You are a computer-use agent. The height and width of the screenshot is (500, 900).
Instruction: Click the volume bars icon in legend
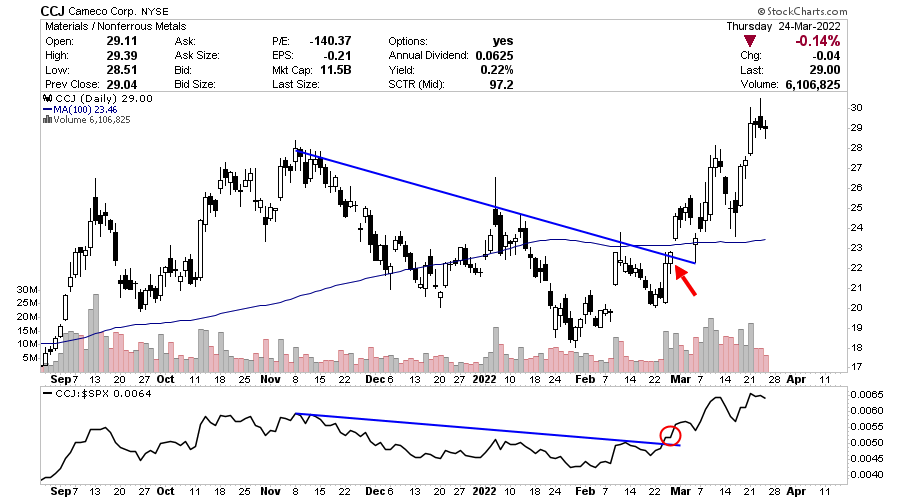[48, 119]
